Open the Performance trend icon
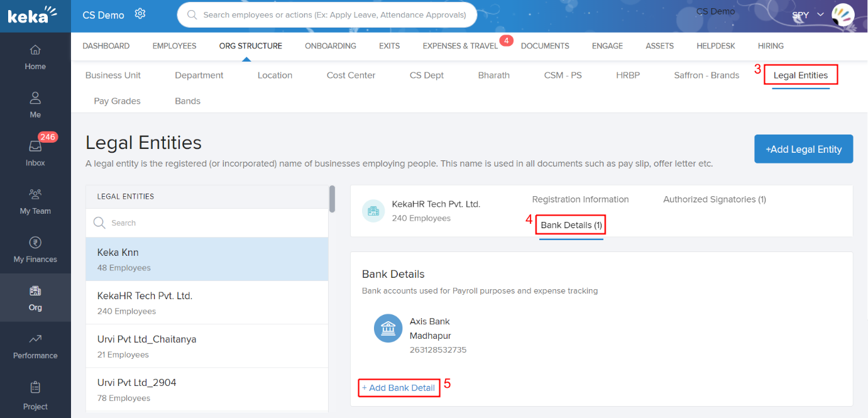 [35, 339]
